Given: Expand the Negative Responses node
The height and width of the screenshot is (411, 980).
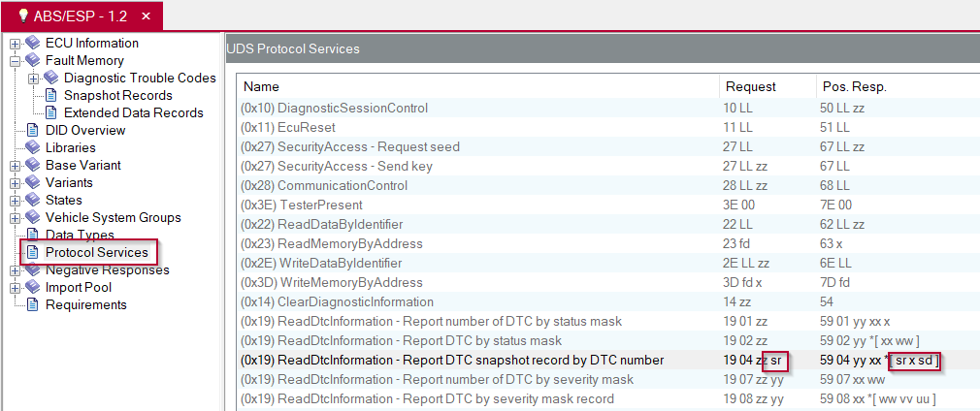Looking at the screenshot, I should point(15,271).
